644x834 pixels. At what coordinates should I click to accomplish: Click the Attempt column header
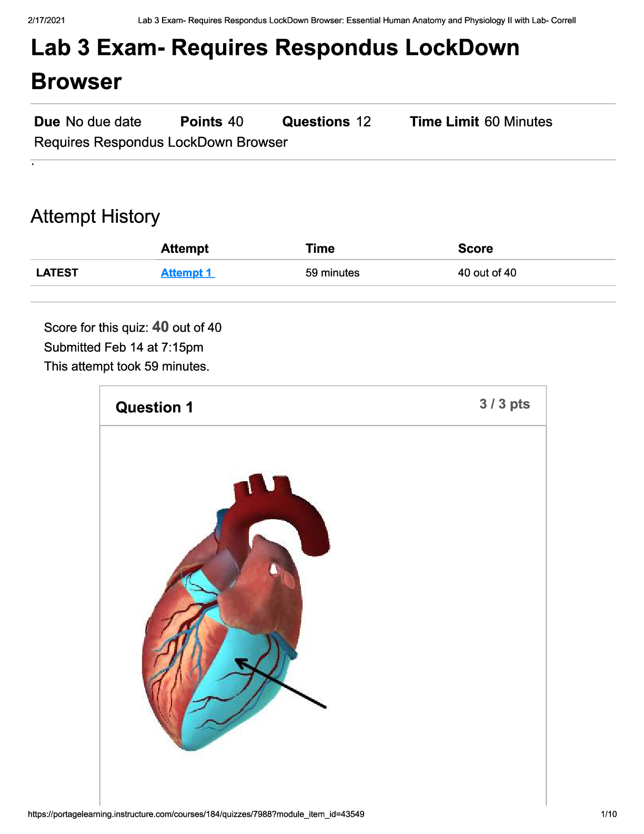(x=185, y=249)
